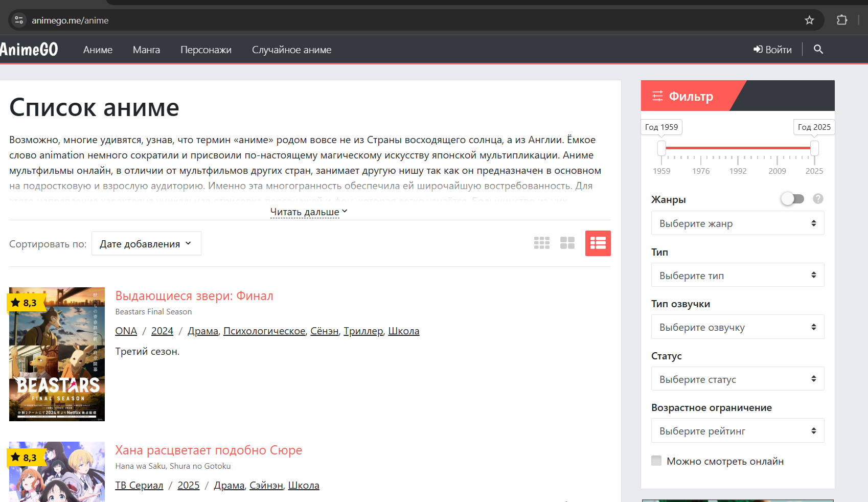Image resolution: width=868 pixels, height=502 pixels.
Task: Click the ТВ Сериал type link
Action: coord(139,485)
